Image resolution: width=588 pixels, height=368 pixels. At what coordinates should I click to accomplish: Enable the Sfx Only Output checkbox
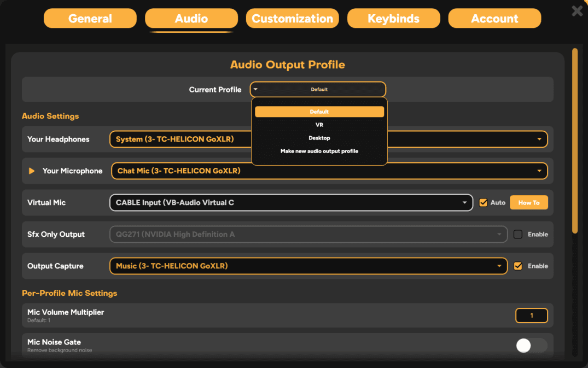coord(517,234)
